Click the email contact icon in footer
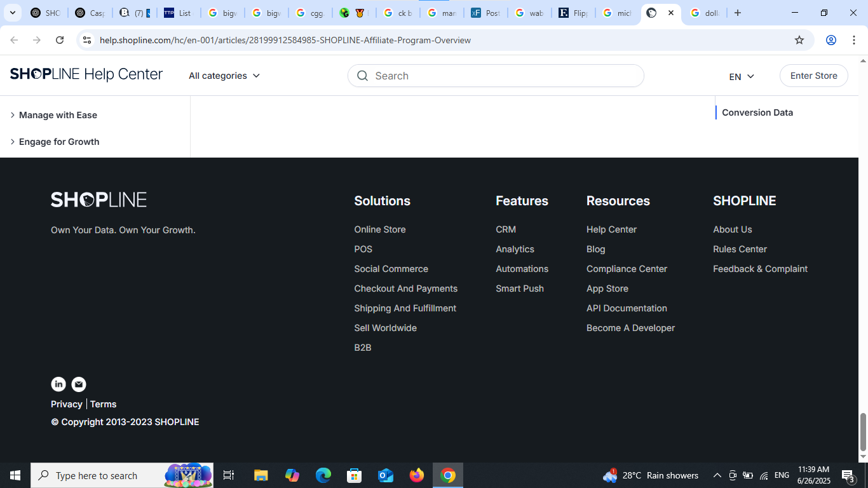This screenshot has height=488, width=868. pos(79,384)
